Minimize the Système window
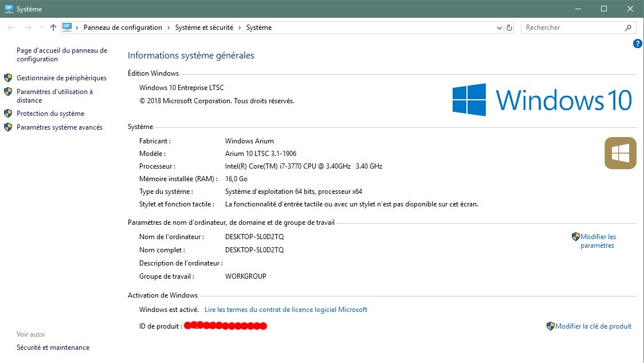Screen dimensions: 644x363 pos(578,9)
